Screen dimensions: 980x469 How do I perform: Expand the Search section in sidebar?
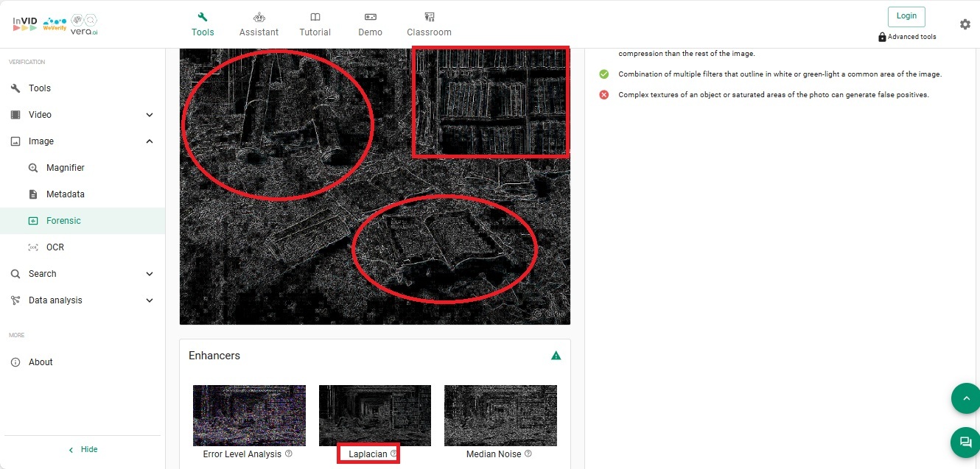(x=150, y=274)
